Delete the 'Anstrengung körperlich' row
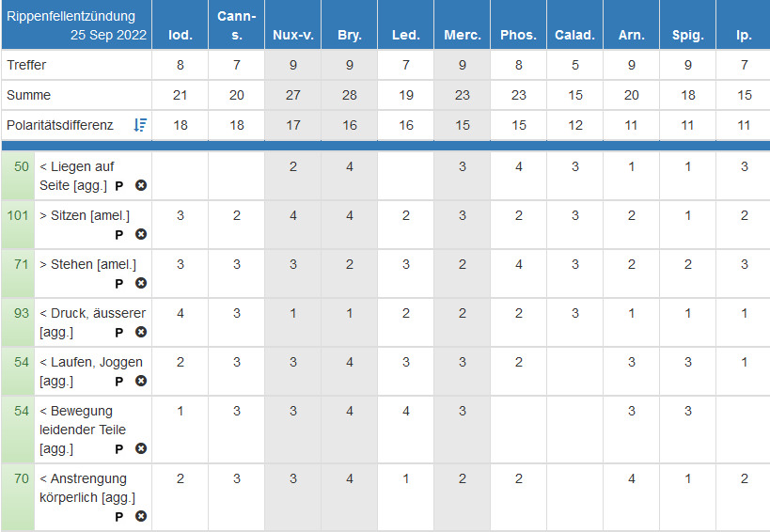The width and height of the screenshot is (770, 532). tap(141, 516)
